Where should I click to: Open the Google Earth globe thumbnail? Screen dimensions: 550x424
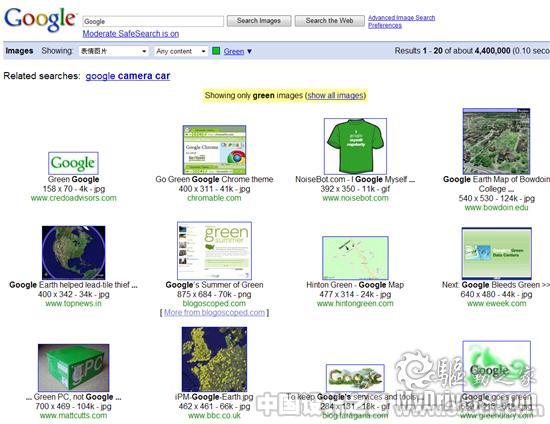(x=73, y=253)
